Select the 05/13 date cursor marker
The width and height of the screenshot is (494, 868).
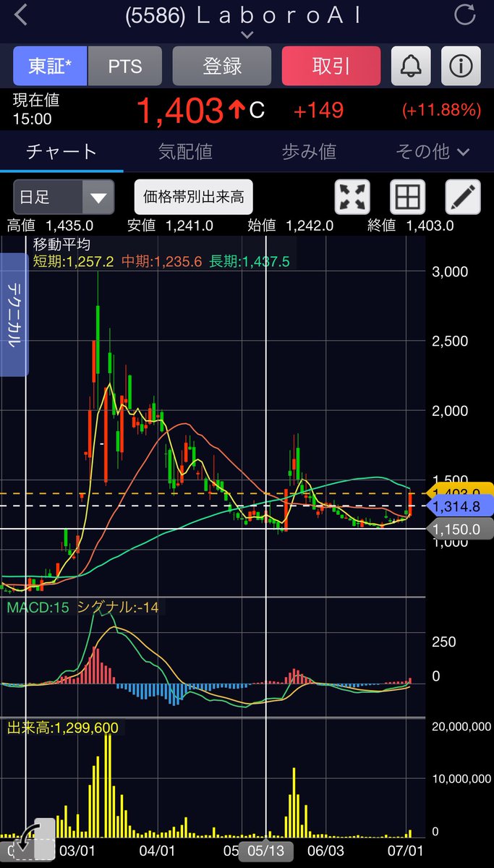(x=266, y=850)
